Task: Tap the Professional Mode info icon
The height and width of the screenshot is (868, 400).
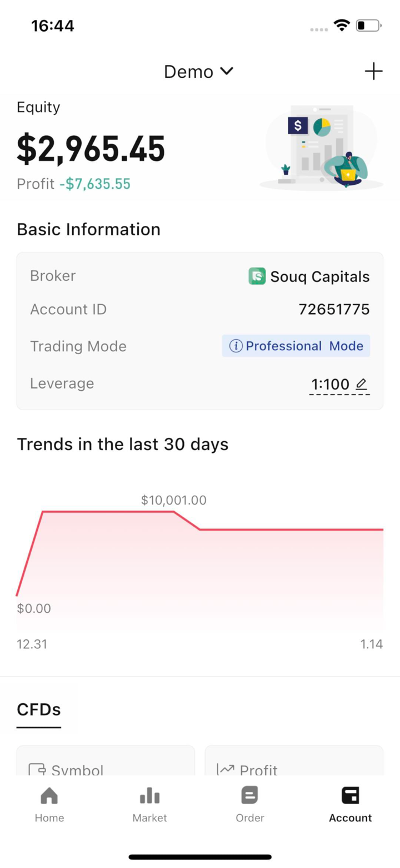Action: (236, 346)
